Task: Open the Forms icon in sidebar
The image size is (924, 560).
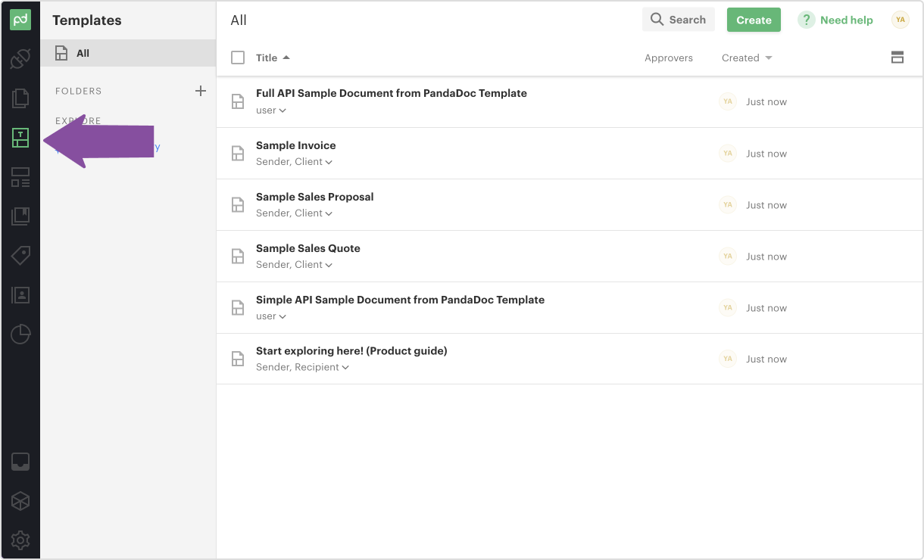Action: pos(20,178)
